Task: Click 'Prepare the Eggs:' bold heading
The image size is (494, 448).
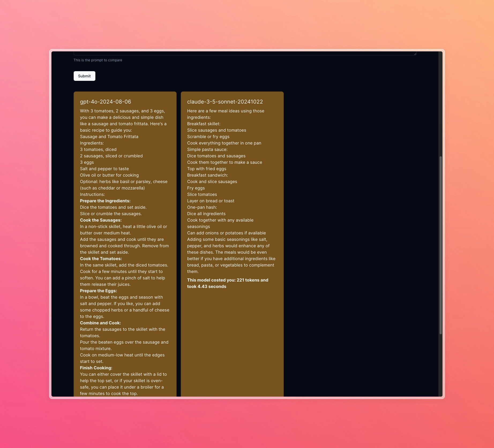Action: coord(98,291)
